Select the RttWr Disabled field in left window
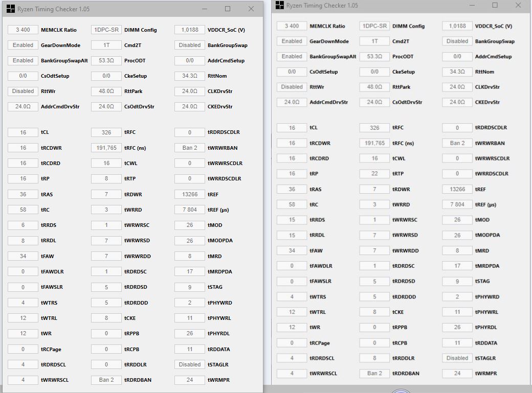Screen dimensions: 532x393 tap(23, 91)
